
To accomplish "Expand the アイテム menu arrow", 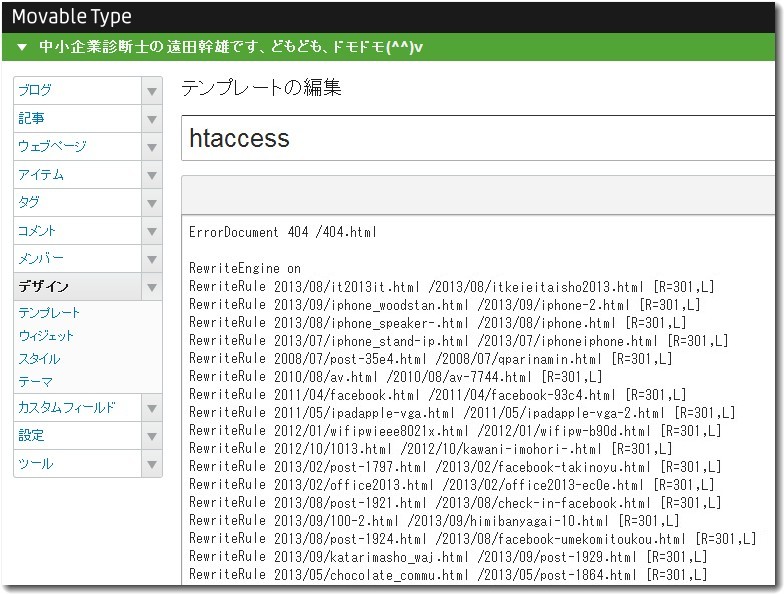I will pos(152,175).
